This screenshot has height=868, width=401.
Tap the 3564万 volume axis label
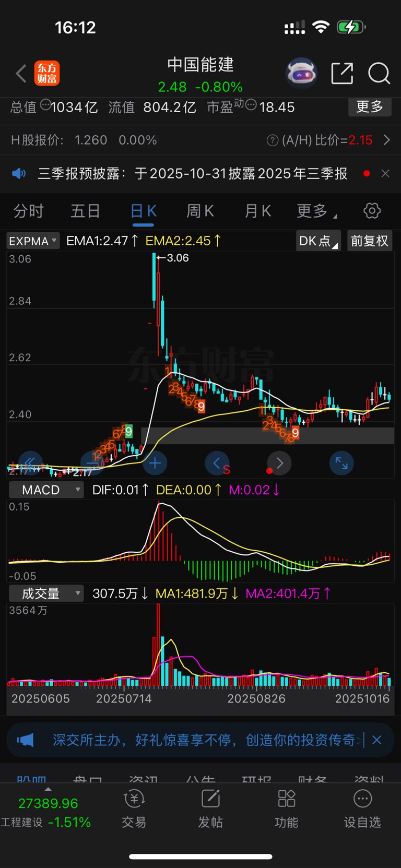click(x=28, y=610)
